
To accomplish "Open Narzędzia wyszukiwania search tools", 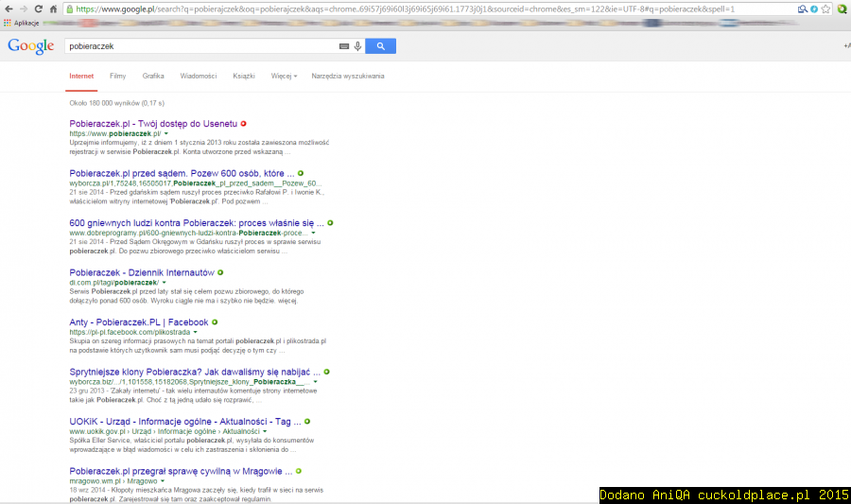I will (347, 76).
